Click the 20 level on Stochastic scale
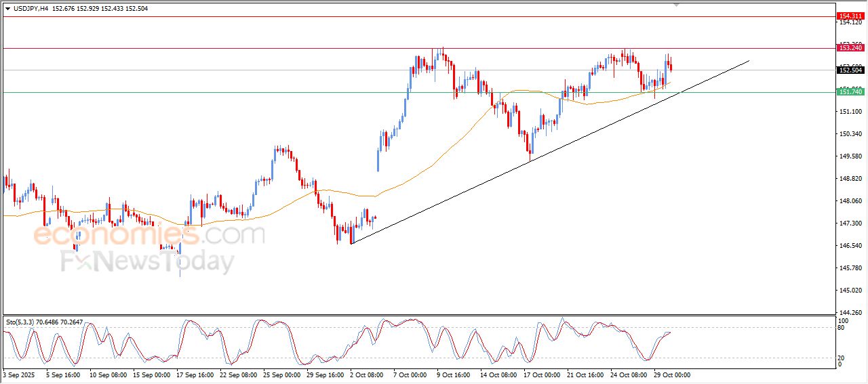The height and width of the screenshot is (384, 868). click(x=842, y=357)
